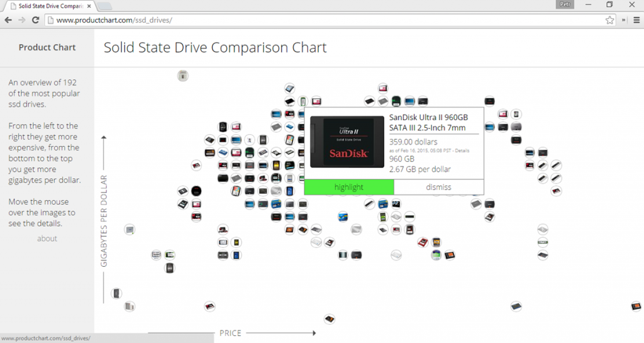Open the Details link under price
644x343 pixels.
[x=461, y=151]
